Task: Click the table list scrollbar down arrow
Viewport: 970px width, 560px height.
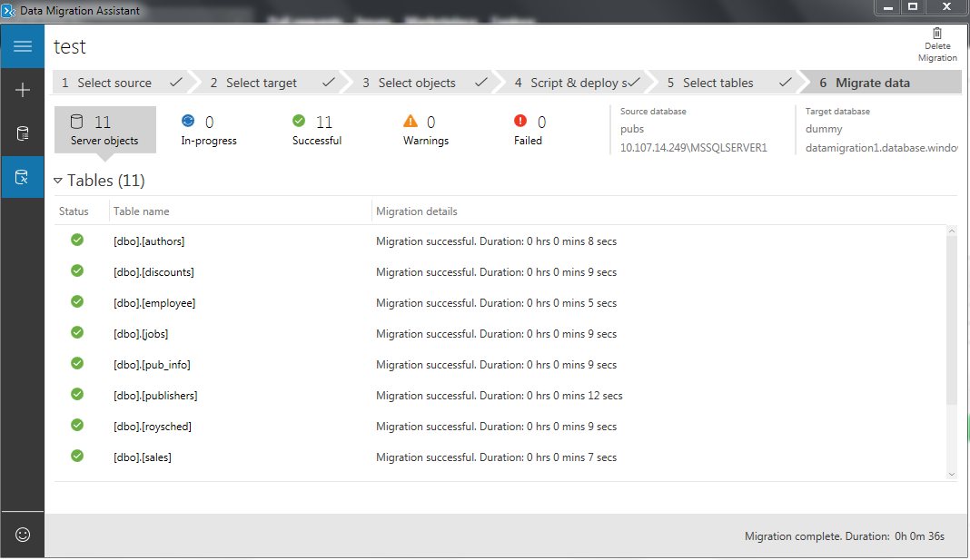Action: click(952, 474)
